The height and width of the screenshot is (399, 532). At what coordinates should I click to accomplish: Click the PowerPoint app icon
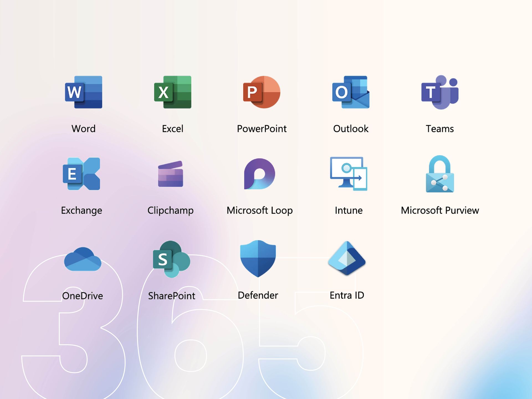click(262, 92)
